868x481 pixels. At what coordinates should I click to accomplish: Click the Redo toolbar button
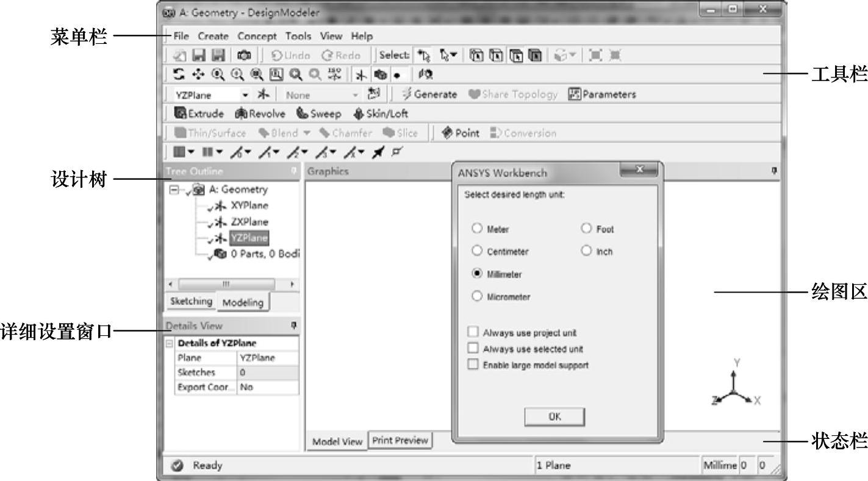point(340,55)
